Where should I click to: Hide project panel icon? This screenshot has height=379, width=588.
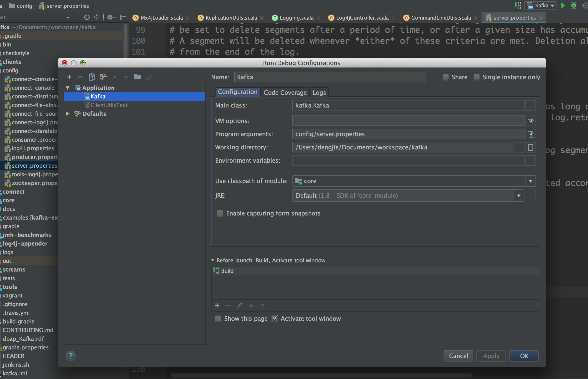pyautogui.click(x=123, y=17)
